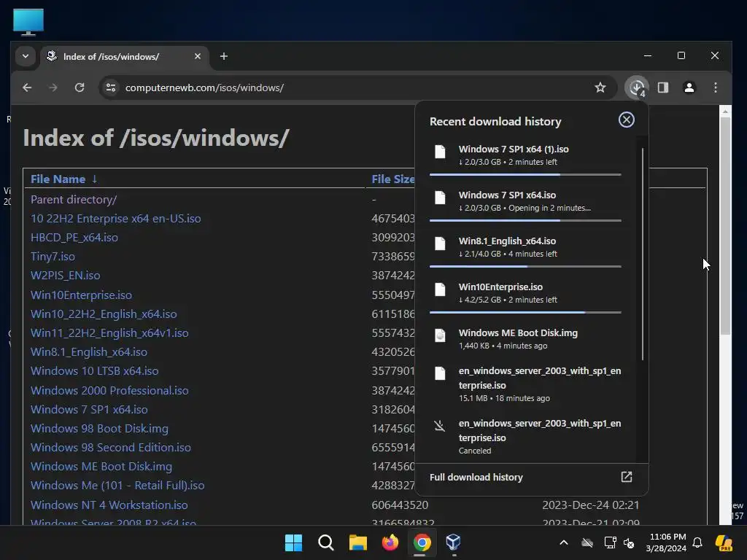
Task: Click the download popup scrollbar
Action: click(643, 254)
